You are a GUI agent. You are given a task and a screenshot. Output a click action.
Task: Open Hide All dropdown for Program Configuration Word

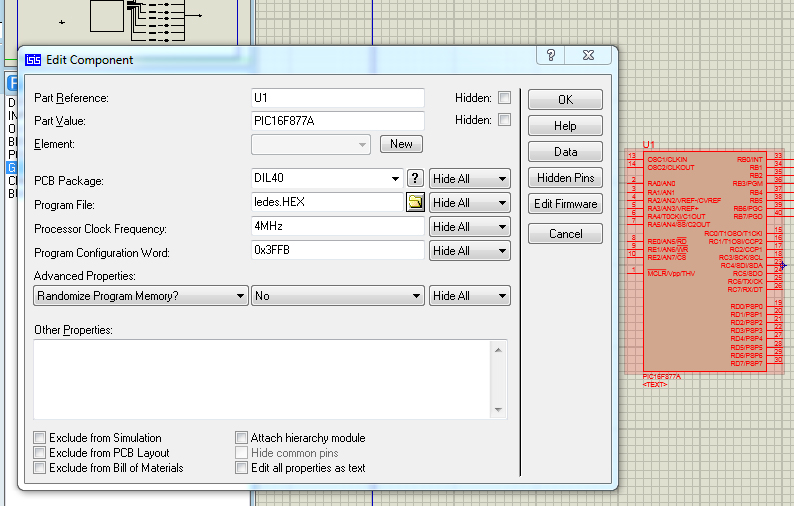click(x=469, y=251)
